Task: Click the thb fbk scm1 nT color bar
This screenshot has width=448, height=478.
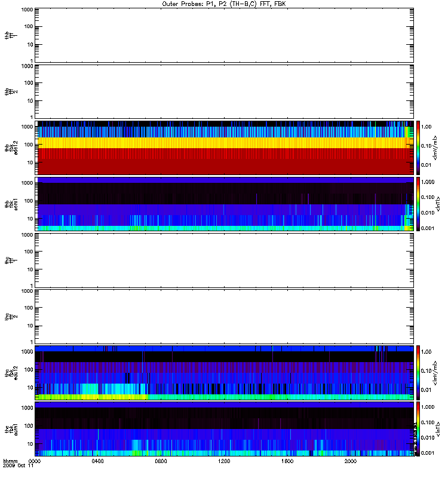Action: [x=418, y=204]
